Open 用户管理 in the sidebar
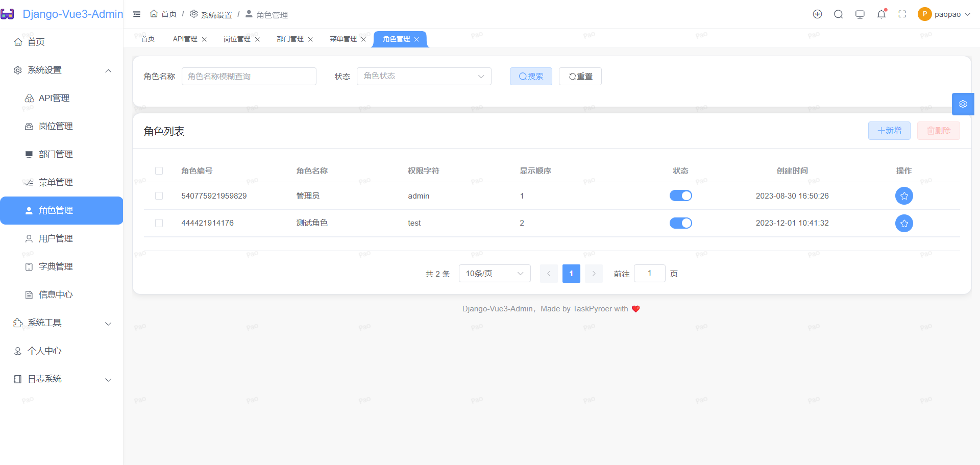Image resolution: width=980 pixels, height=465 pixels. tap(61, 239)
